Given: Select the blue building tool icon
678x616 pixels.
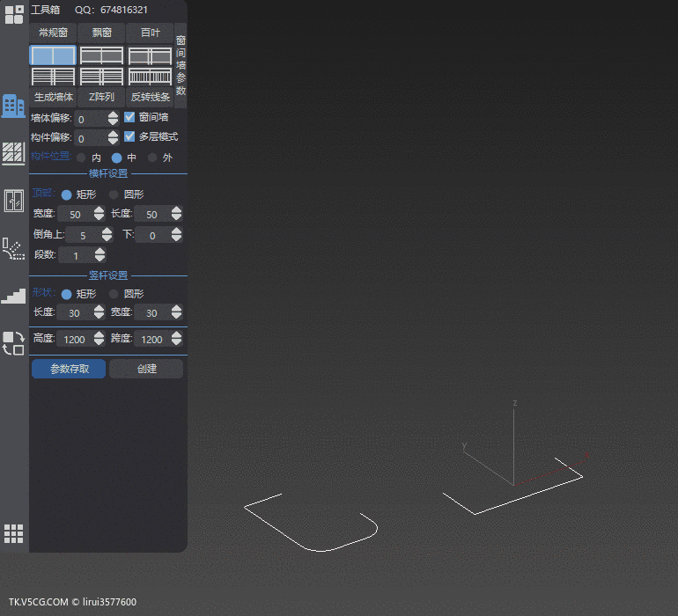Looking at the screenshot, I should click(13, 106).
